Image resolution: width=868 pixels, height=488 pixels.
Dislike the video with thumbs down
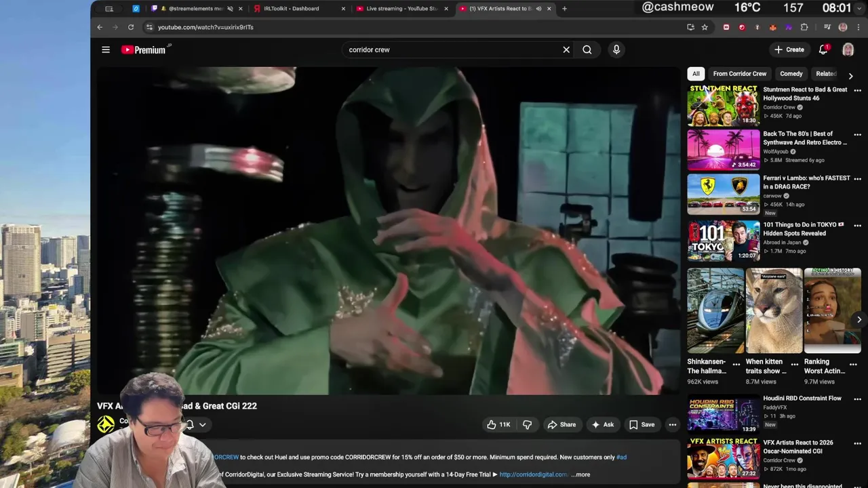pyautogui.click(x=527, y=425)
